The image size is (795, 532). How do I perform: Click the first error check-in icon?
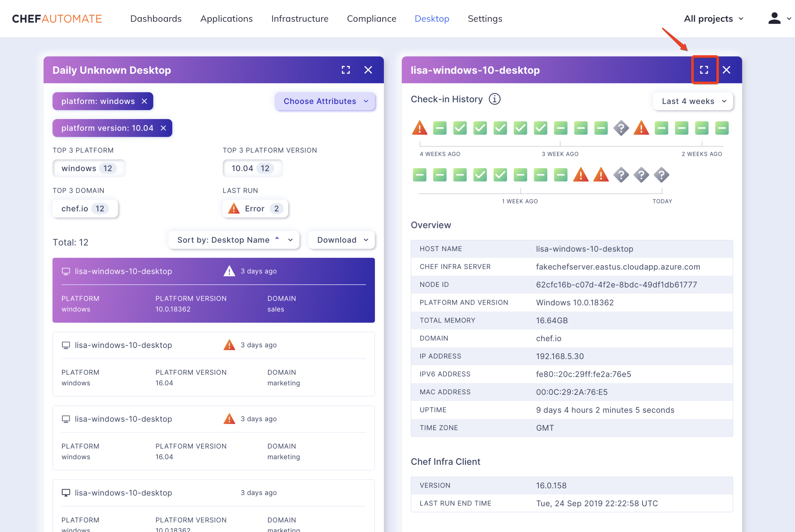click(x=420, y=128)
